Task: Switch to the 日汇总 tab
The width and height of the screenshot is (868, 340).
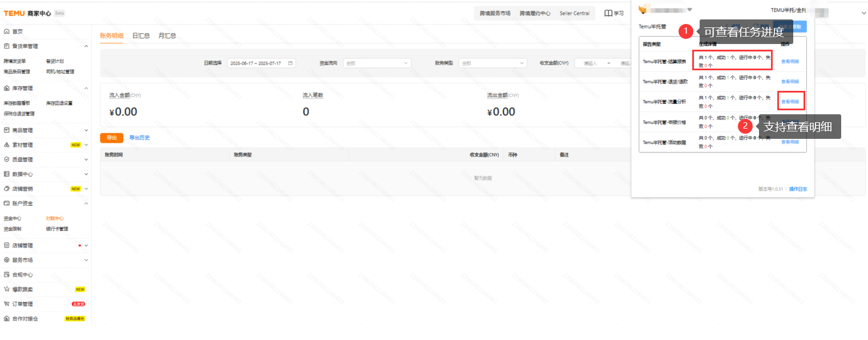Action: point(141,35)
